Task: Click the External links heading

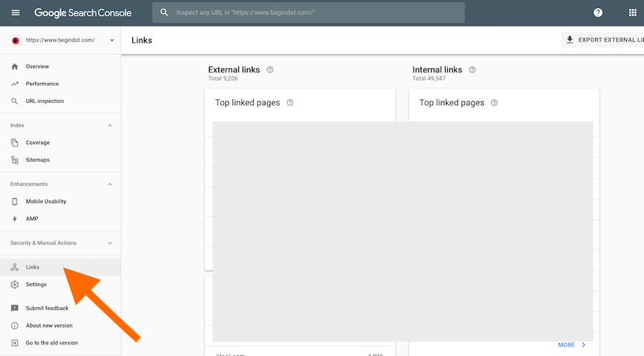Action: (234, 70)
